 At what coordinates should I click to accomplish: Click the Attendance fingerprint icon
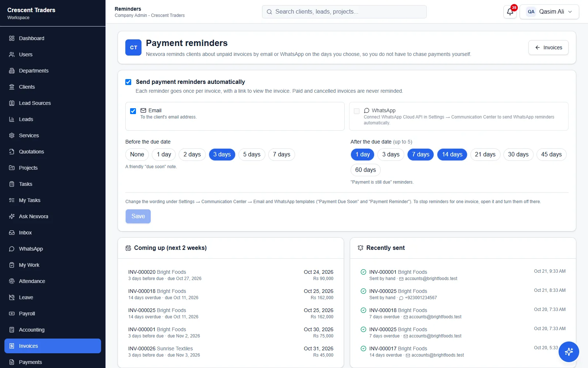pos(12,281)
